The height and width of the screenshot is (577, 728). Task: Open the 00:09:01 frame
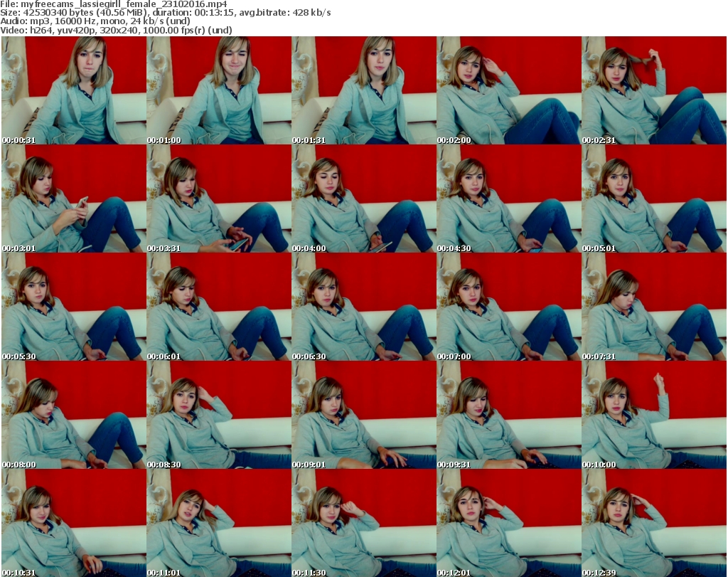[x=363, y=415]
